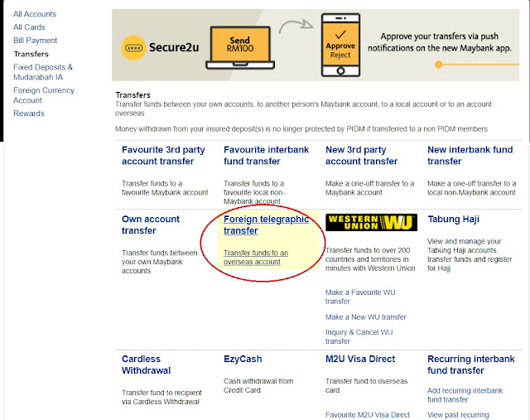Open Favourite 3rd party account transfer
The image size is (530, 420).
(x=163, y=156)
